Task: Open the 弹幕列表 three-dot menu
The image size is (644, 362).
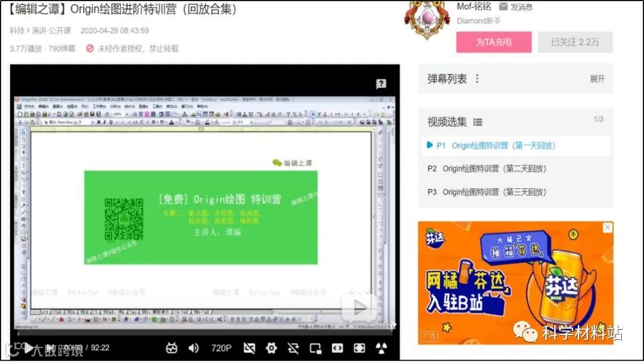Action: (477, 79)
